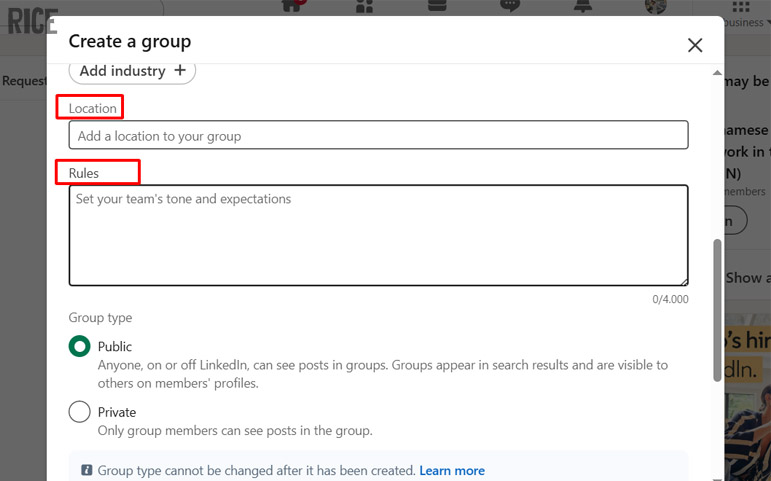Viewport: 771px width, 481px height.
Task: Click the RICE logo in background page
Action: coord(32,22)
